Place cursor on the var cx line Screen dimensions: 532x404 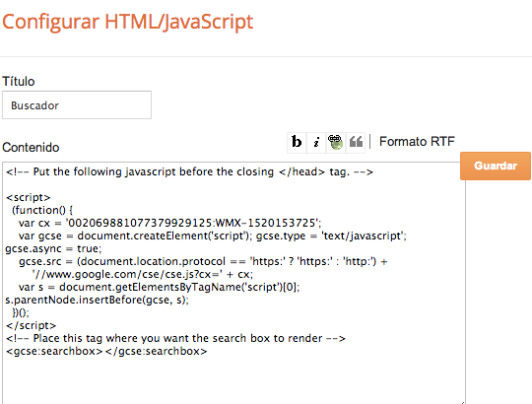[x=169, y=223]
